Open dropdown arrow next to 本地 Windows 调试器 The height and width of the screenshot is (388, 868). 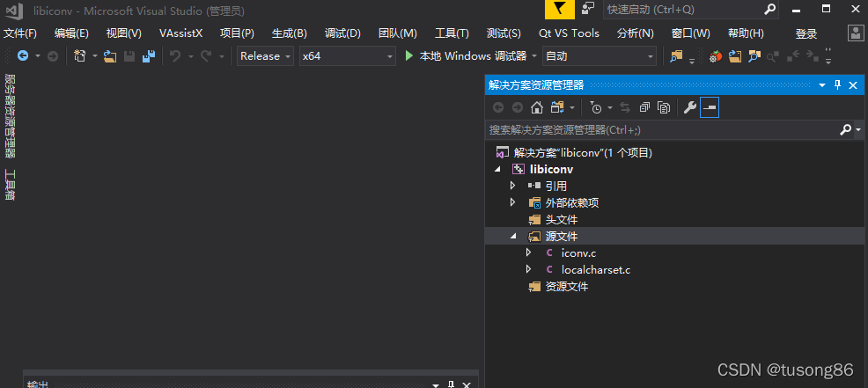click(x=534, y=56)
